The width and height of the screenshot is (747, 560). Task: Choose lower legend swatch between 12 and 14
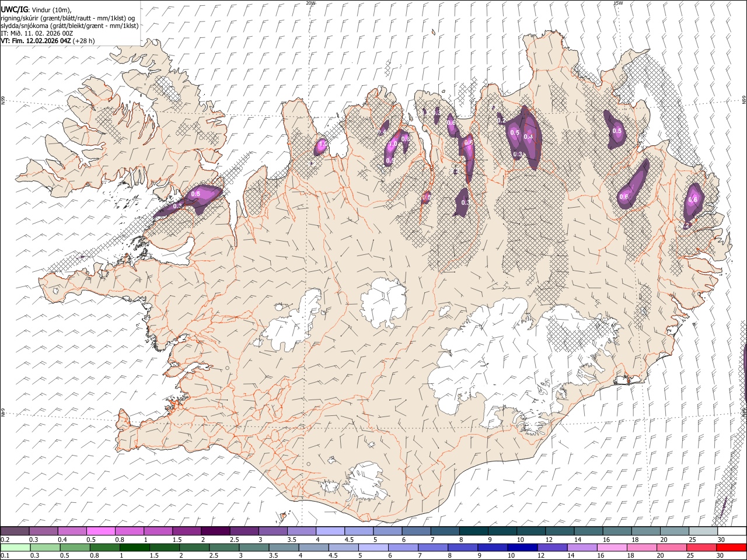coord(551,547)
